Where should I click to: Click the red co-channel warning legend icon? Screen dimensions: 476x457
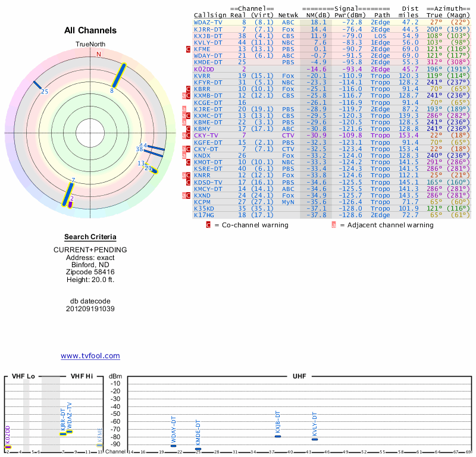tap(209, 225)
